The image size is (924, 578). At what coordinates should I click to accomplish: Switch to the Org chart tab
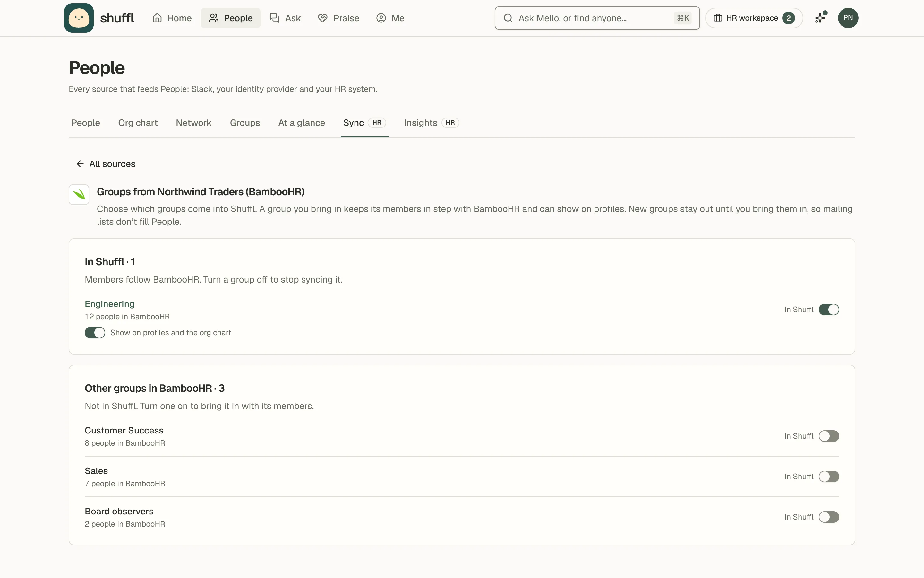138,123
